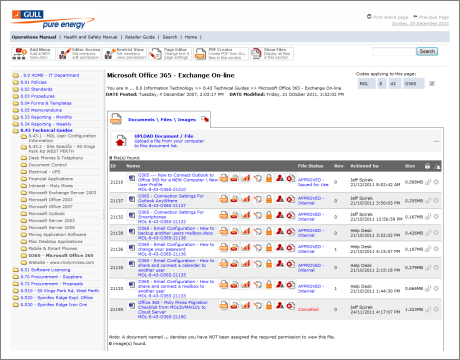Click the Search button

click(427, 51)
